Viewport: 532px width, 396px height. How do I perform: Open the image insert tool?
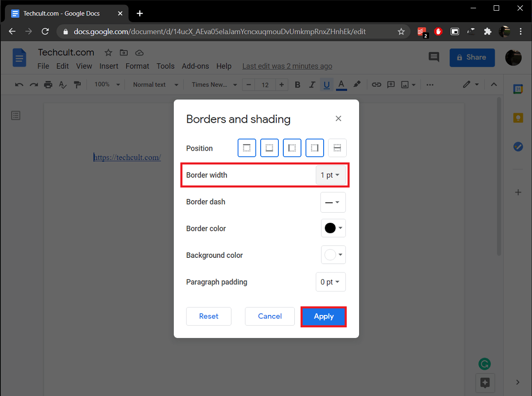pyautogui.click(x=405, y=85)
